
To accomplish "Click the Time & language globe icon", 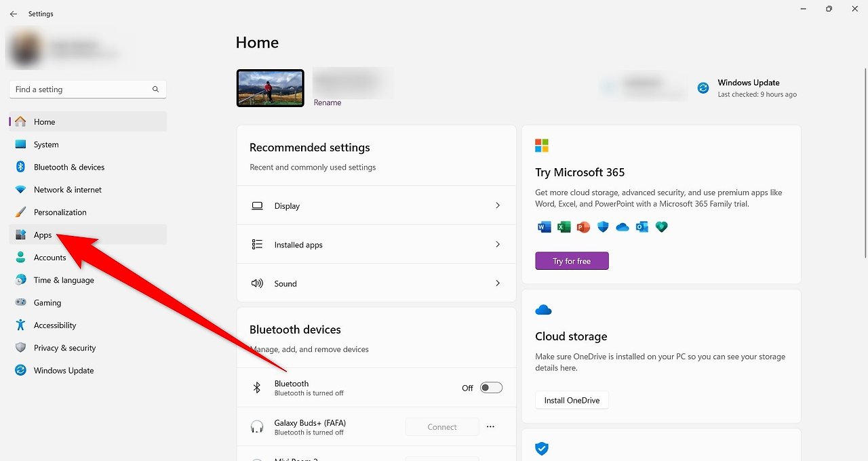I will pos(20,280).
